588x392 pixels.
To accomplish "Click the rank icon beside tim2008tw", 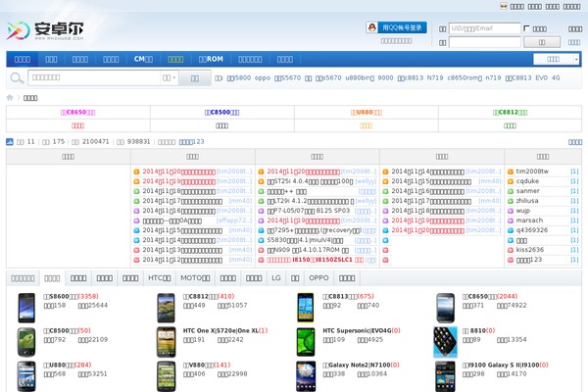I will tap(511, 171).
